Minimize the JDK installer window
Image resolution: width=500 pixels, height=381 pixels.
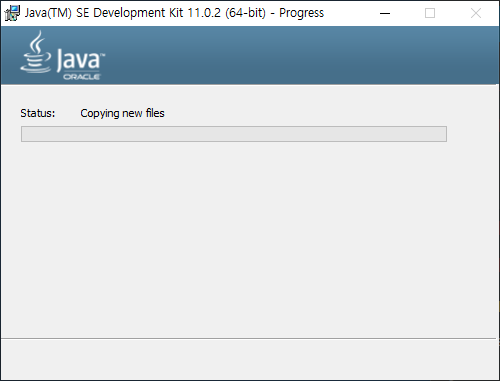(385, 13)
